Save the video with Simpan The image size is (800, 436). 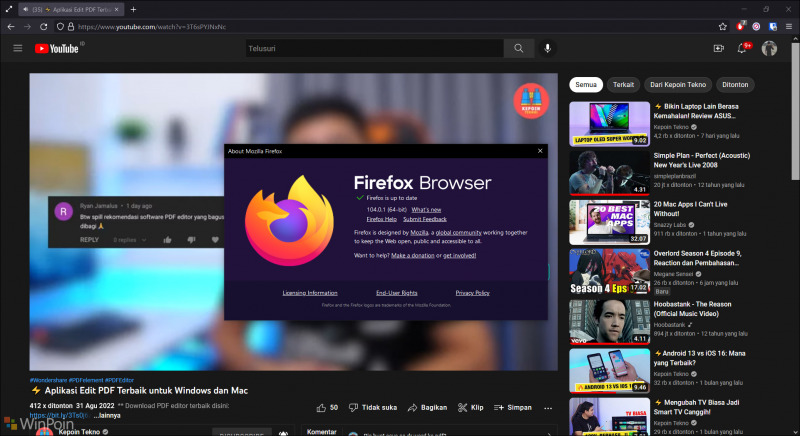tap(513, 407)
